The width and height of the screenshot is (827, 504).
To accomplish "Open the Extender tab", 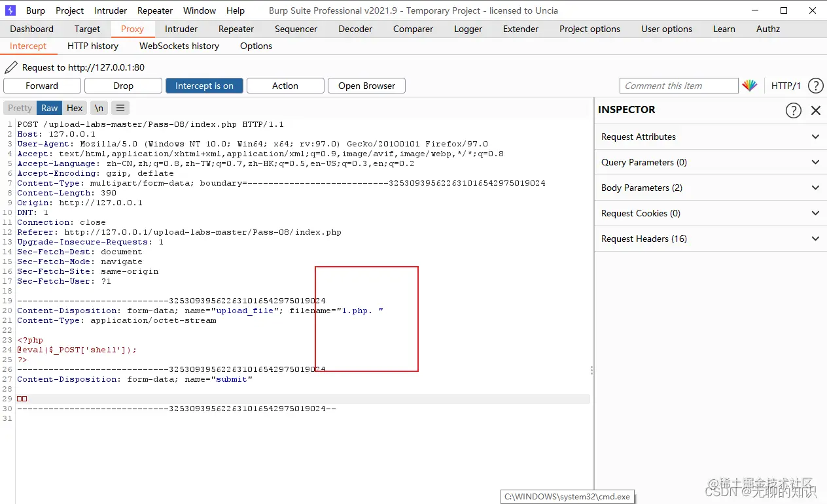I will [x=521, y=29].
